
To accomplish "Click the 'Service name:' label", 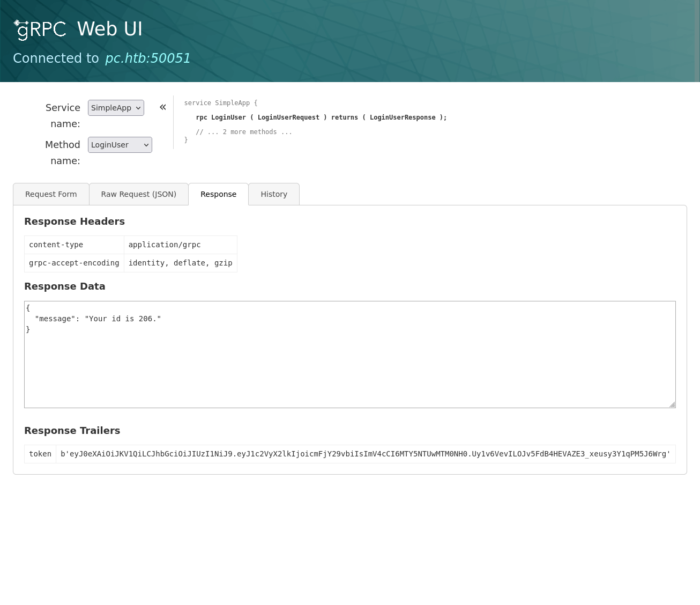I will pyautogui.click(x=63, y=116).
